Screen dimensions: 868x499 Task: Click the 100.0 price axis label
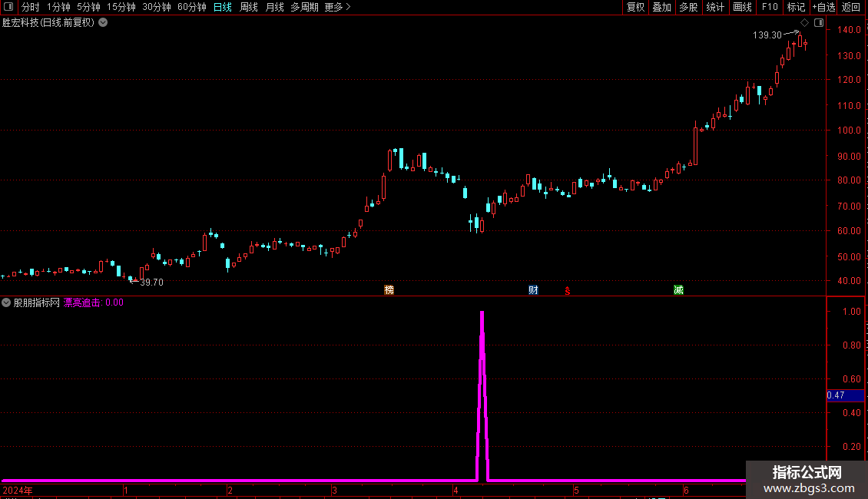click(849, 131)
